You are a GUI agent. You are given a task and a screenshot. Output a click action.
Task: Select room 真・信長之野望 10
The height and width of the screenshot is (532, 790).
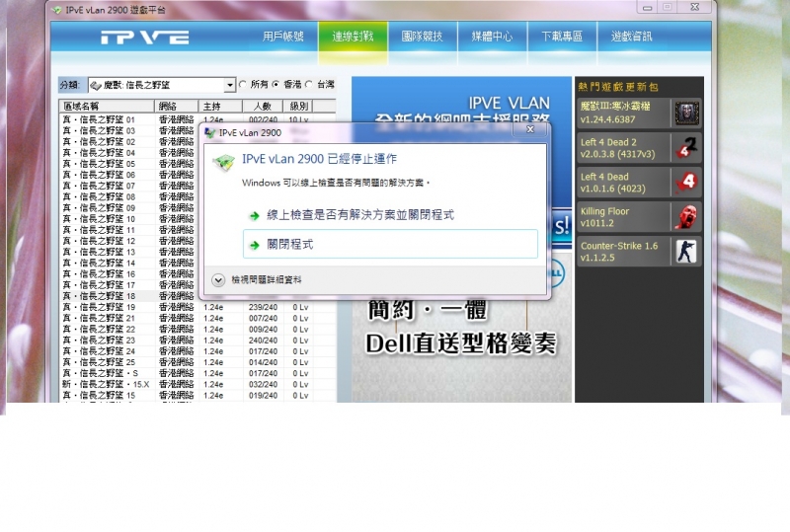click(x=99, y=219)
